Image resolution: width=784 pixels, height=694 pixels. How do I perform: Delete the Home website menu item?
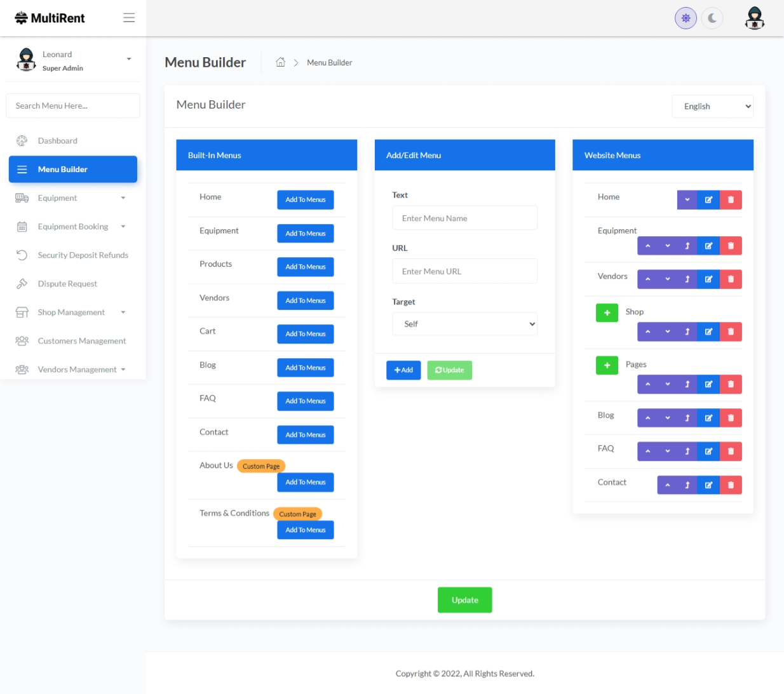[x=731, y=200]
